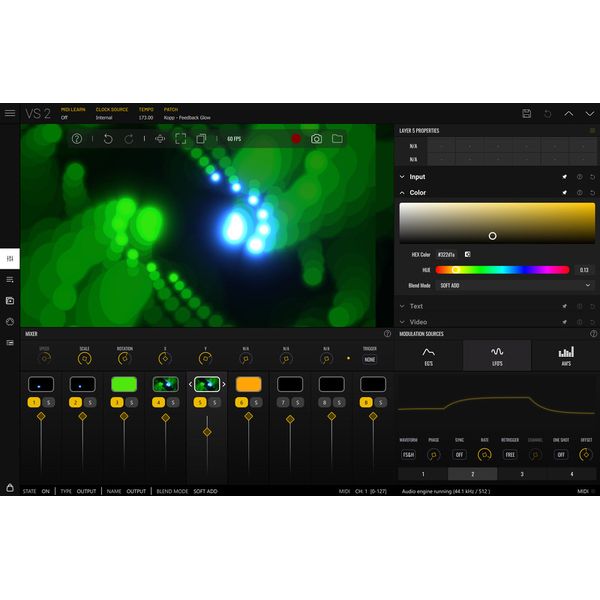The height and width of the screenshot is (600, 600).
Task: Select LFO number 3 tab
Action: click(x=522, y=474)
